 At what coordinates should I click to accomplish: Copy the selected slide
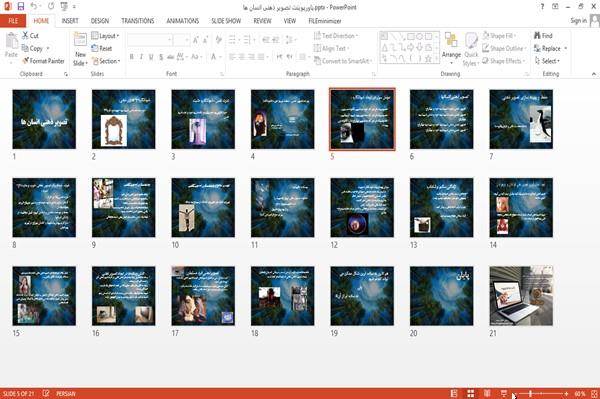point(32,48)
